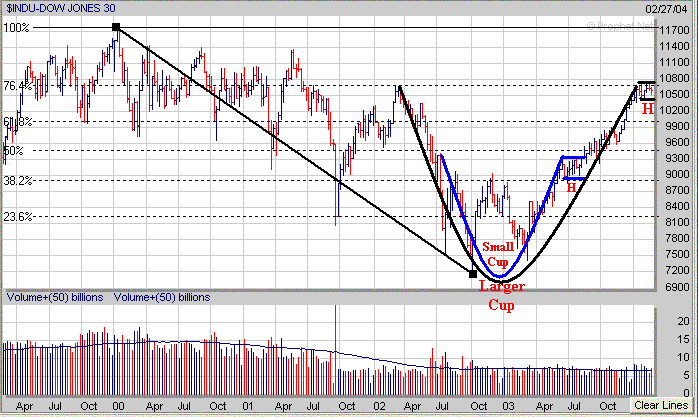Click the 20 volume axis label
The height and width of the screenshot is (417, 698).
(x=683, y=321)
